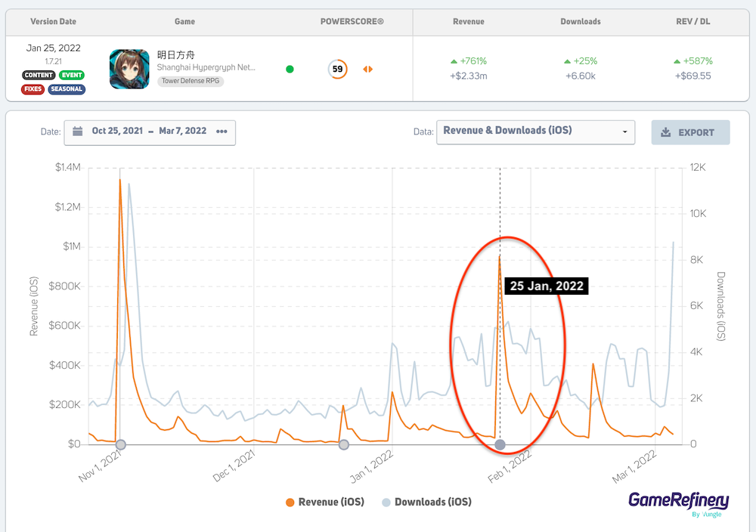Click the +$69.55 REV / DL value
The width and height of the screenshot is (756, 532).
point(692,76)
